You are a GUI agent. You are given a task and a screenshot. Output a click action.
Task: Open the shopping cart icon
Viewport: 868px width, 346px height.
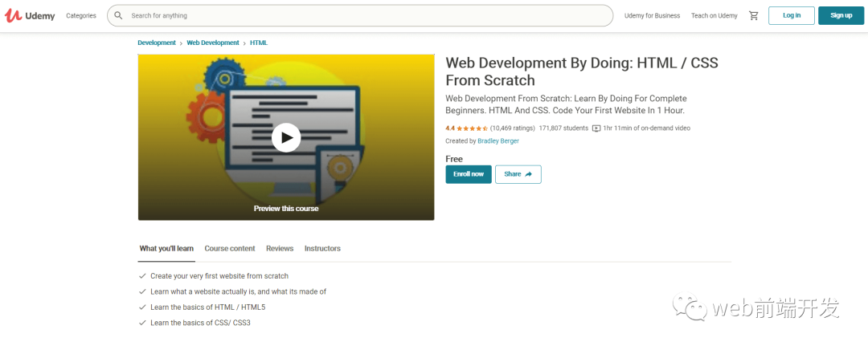(x=753, y=15)
